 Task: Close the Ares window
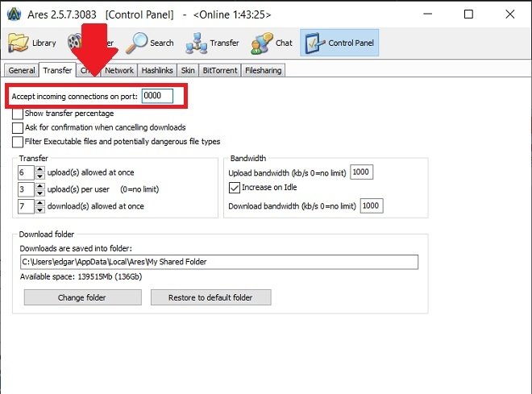click(510, 15)
